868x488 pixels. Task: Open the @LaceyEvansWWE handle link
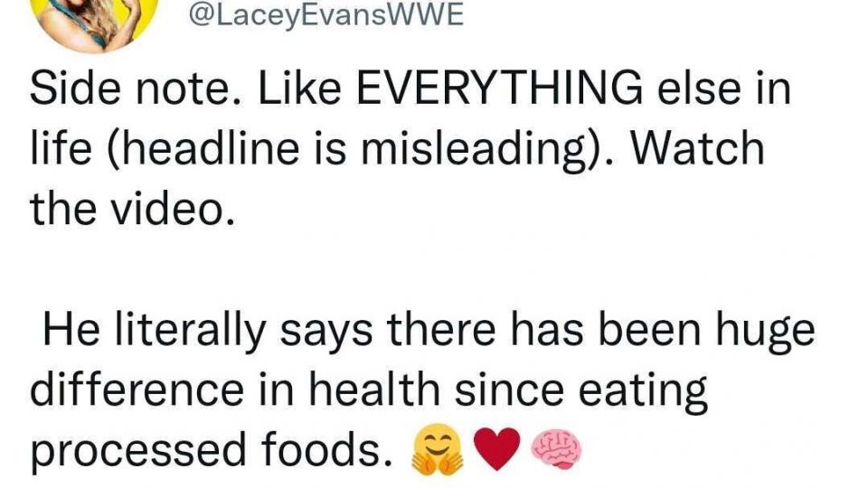[326, 15]
